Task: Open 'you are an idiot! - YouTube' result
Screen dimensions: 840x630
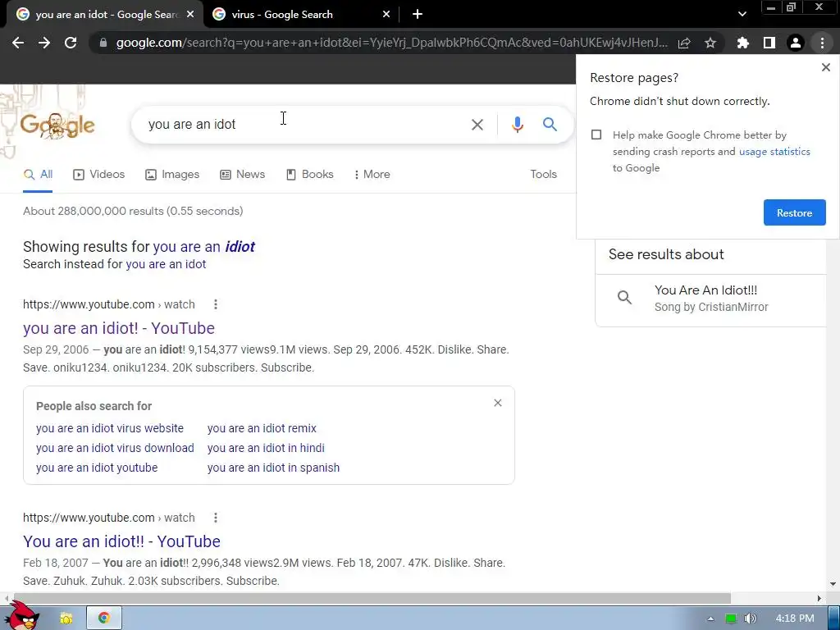Action: 118,328
